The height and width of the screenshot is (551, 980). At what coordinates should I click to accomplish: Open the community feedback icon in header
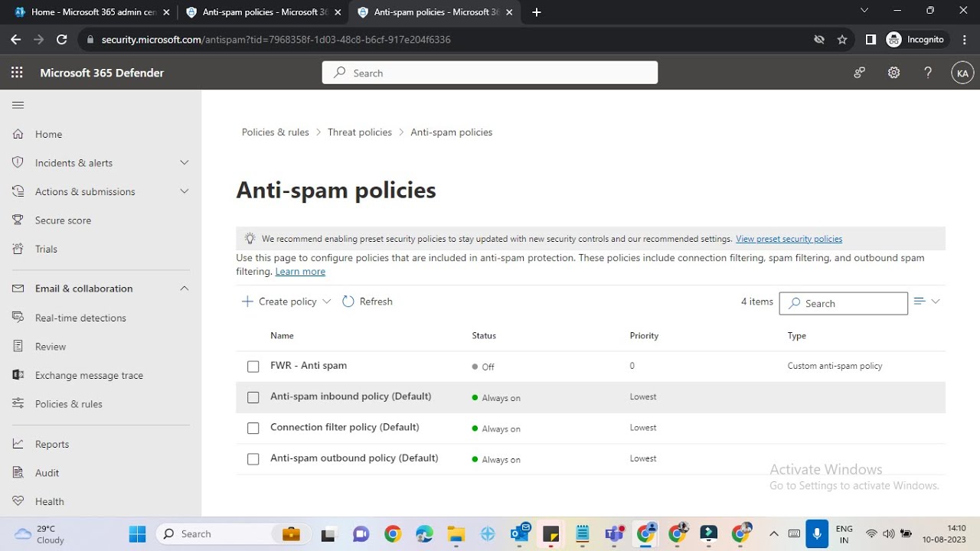(x=860, y=73)
